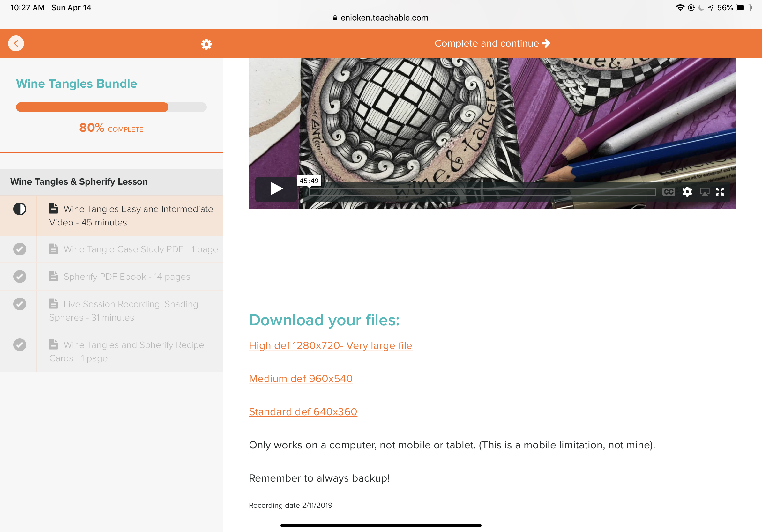Image resolution: width=762 pixels, height=532 pixels.
Task: Play the Wine Tangles video
Action: (276, 189)
